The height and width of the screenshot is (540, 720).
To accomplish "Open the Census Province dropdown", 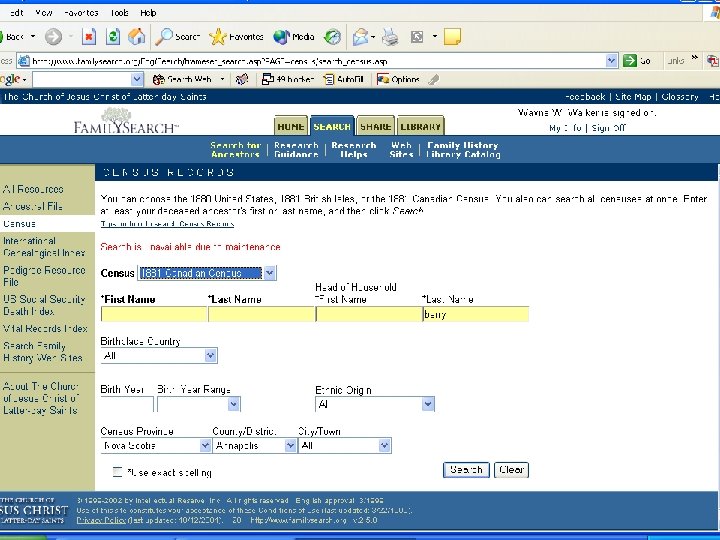I will [x=205, y=445].
